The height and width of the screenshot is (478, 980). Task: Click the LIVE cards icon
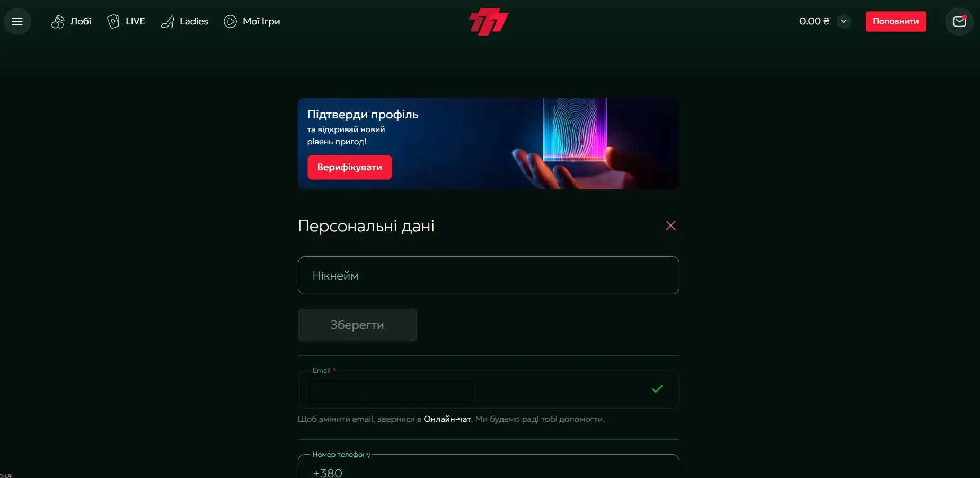pyautogui.click(x=113, y=21)
